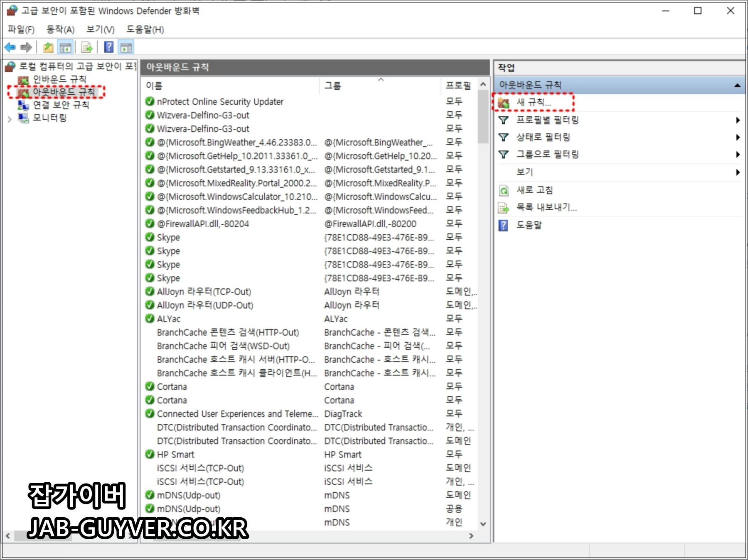The height and width of the screenshot is (560, 748).
Task: Select the @{Microsoft.BingWeather rule row
Action: [x=310, y=142]
